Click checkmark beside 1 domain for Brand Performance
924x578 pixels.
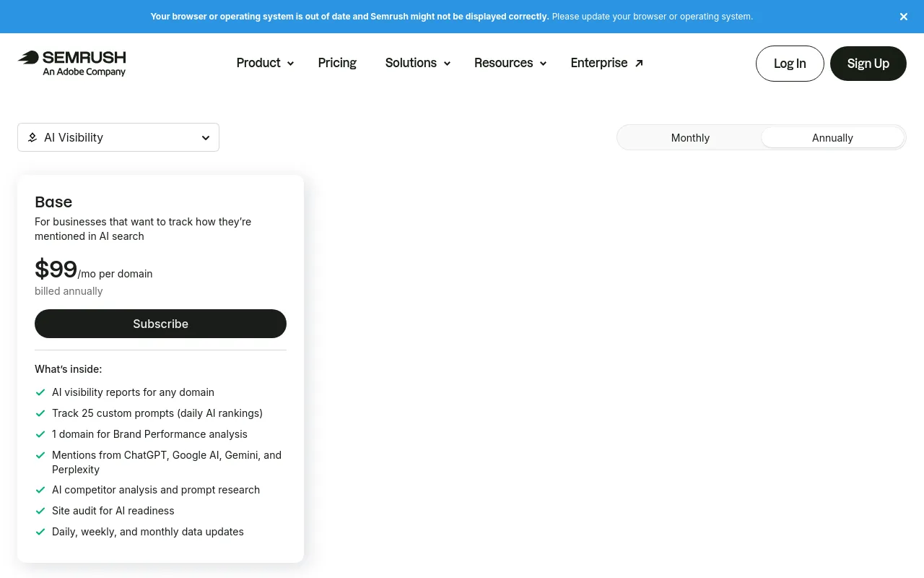(40, 434)
